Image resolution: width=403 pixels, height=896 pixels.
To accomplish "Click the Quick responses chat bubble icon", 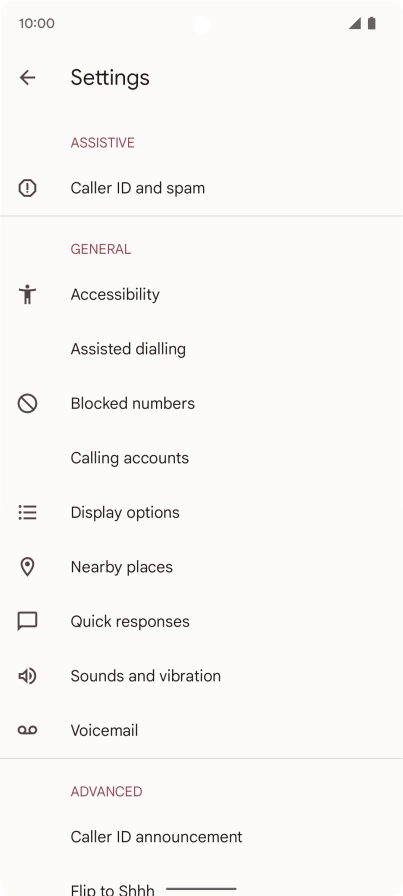I will [27, 621].
